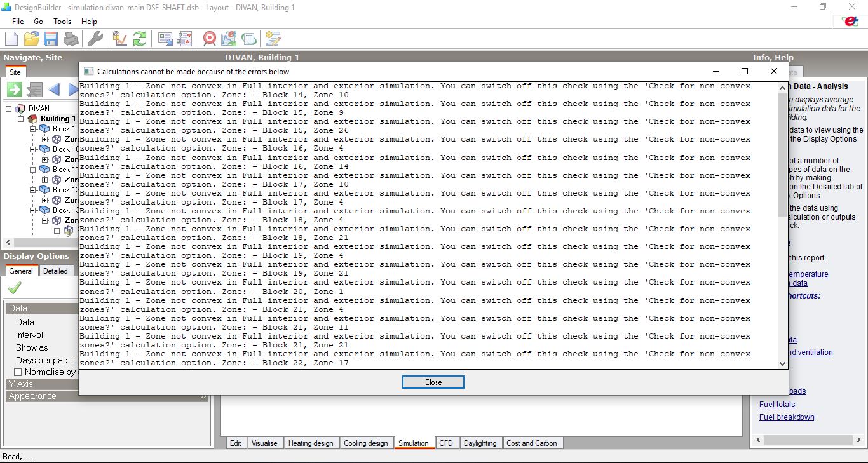Viewport: 868px width, 463px height.
Task: Open the File menu
Action: pos(18,22)
